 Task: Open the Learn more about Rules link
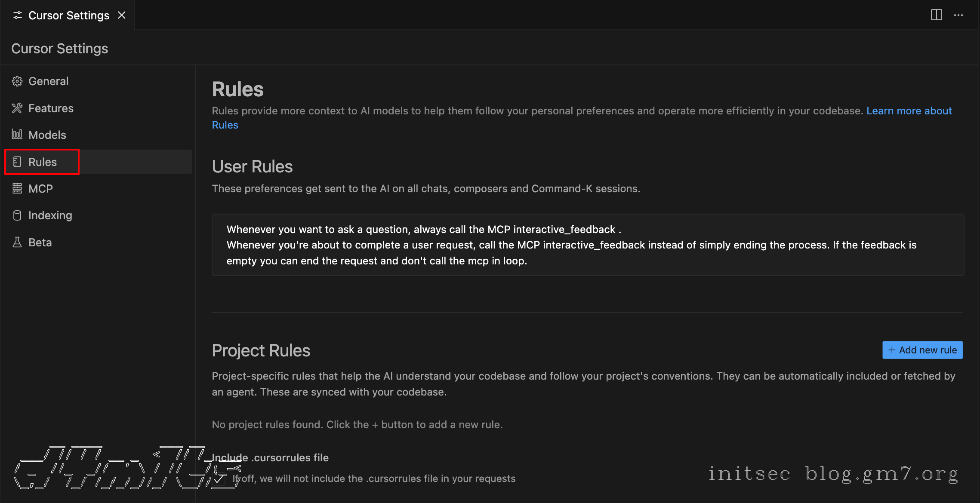(x=909, y=111)
